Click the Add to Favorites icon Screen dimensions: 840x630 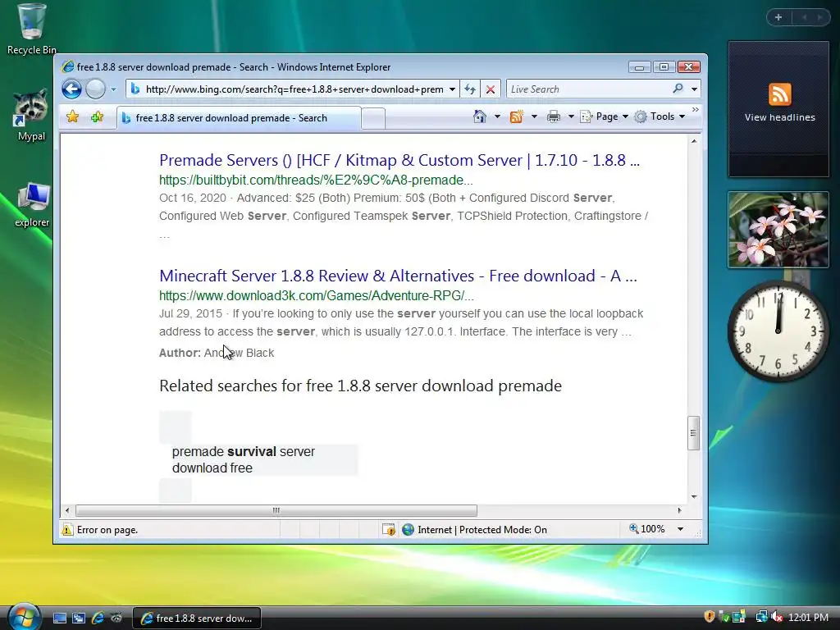tap(97, 116)
